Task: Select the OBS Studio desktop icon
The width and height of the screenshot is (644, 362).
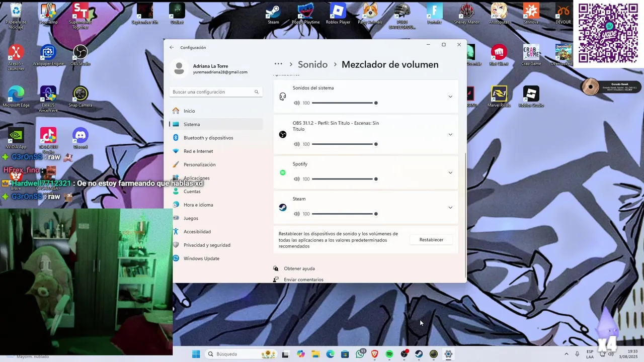Action: point(80,55)
